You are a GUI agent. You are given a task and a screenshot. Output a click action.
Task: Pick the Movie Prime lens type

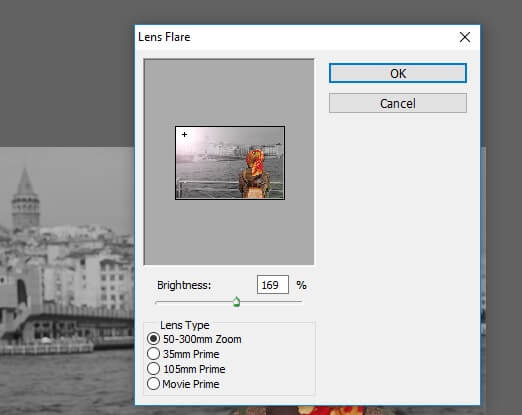(153, 384)
